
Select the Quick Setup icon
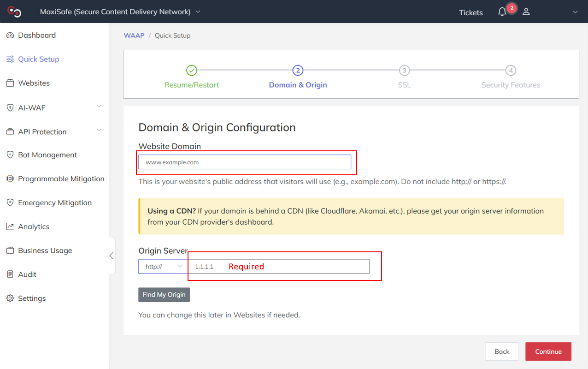pos(10,59)
